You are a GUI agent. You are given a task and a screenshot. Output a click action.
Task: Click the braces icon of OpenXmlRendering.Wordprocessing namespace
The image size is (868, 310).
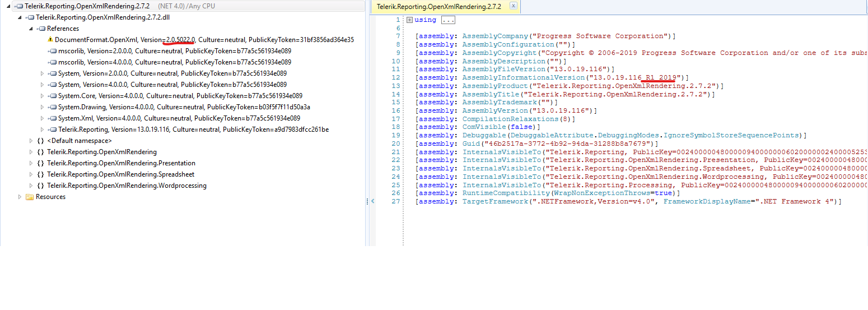pyautogui.click(x=41, y=186)
